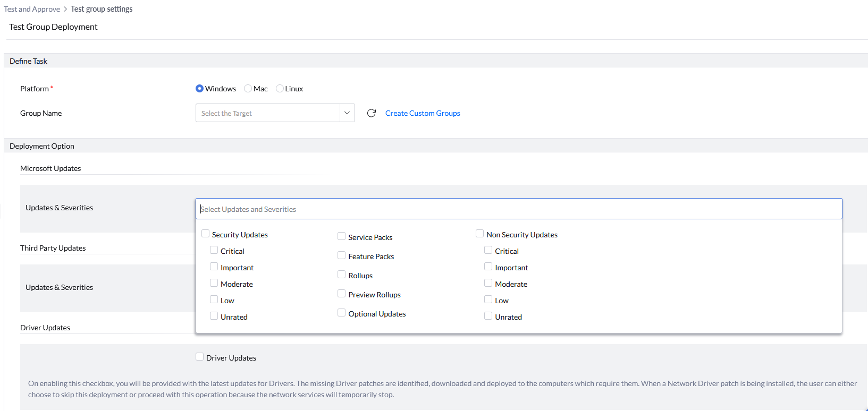Check Low under Security Updates
Viewport: 868px width, 411px height.
(214, 299)
